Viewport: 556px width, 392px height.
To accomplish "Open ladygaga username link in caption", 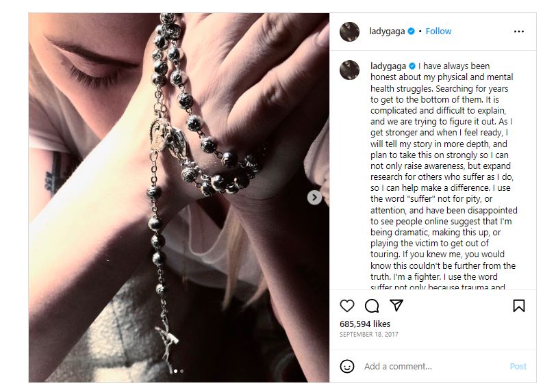I will (388, 66).
